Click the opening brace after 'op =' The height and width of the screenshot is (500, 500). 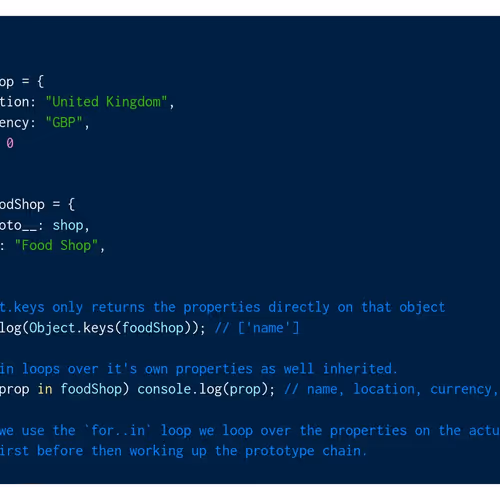pyautogui.click(x=41, y=81)
